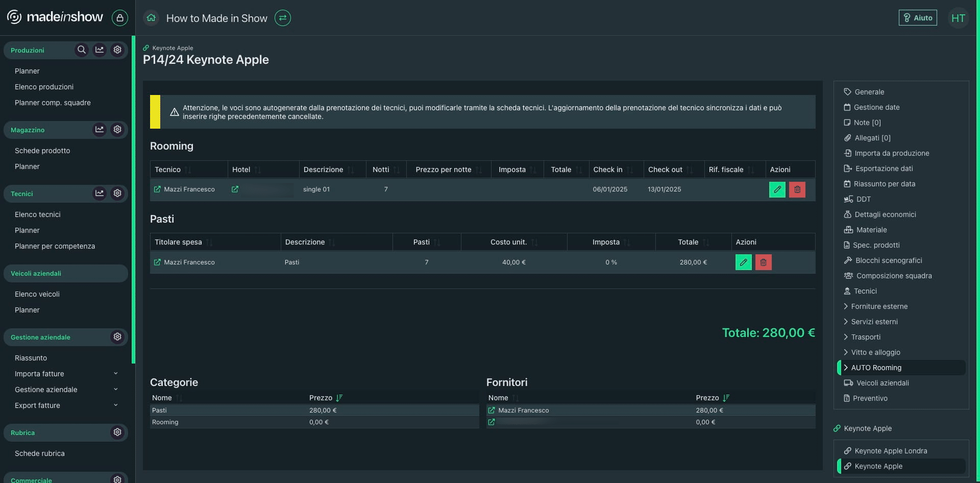Open Schede prodotto in sidebar
The height and width of the screenshot is (483, 980).
[42, 151]
